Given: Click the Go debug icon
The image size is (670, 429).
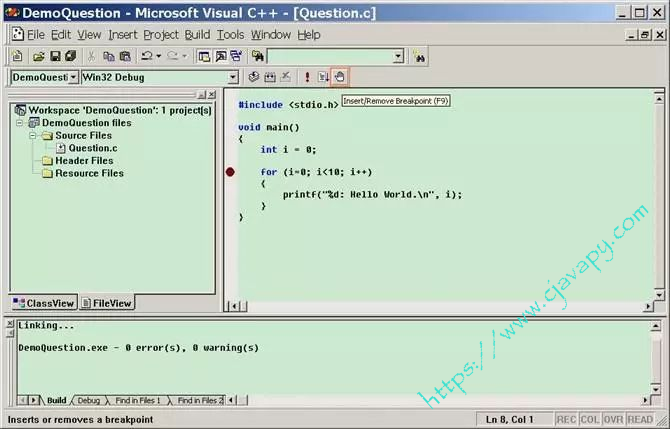Looking at the screenshot, I should click(323, 77).
